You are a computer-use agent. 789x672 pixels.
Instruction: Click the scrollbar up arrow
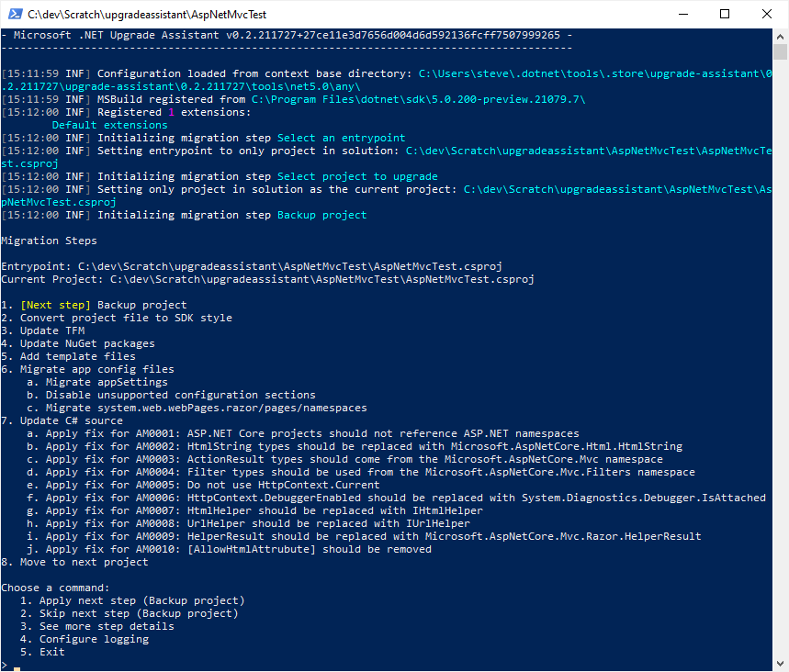click(780, 36)
